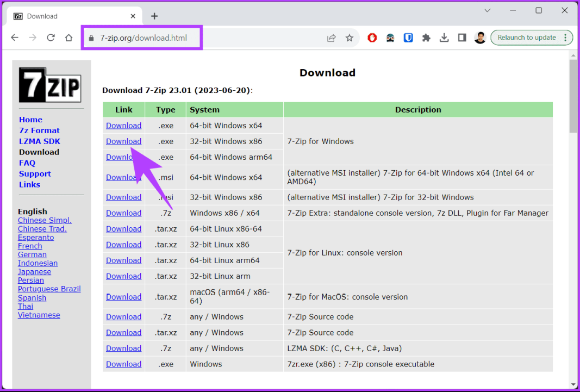Share the current page
Viewport: 580px width, 392px height.
coord(332,38)
